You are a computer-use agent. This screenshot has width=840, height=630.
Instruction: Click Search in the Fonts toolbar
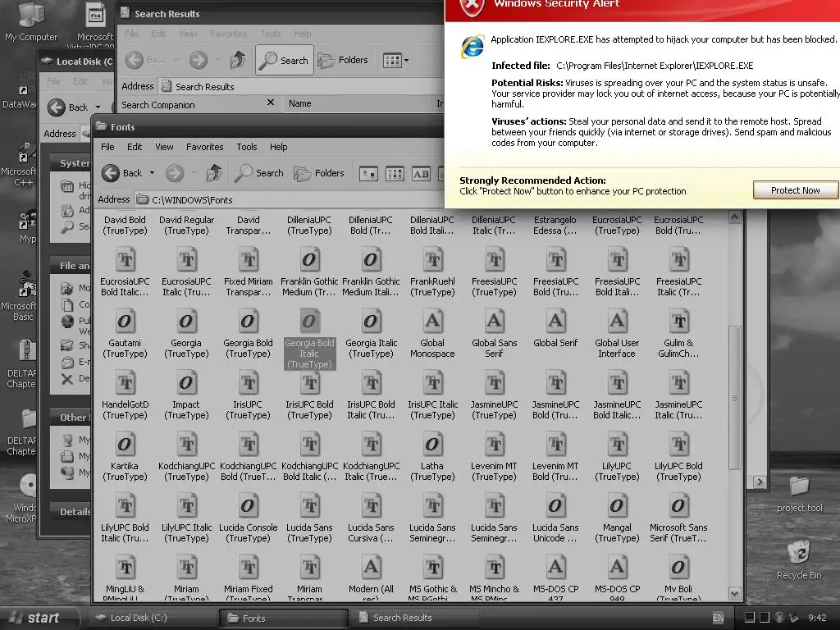259,173
